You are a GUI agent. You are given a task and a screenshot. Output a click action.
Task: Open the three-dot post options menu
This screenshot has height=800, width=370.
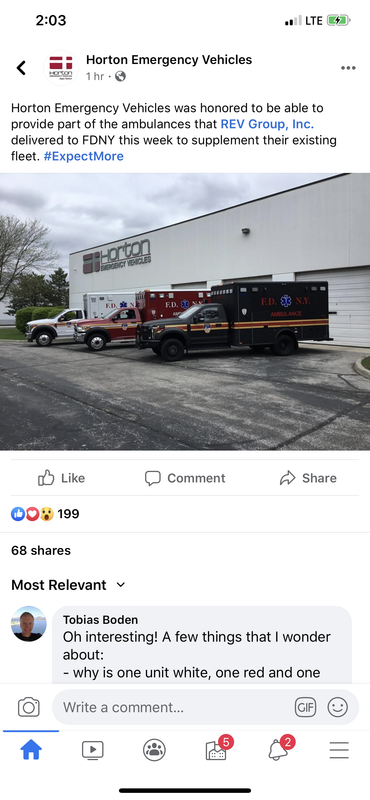point(348,68)
